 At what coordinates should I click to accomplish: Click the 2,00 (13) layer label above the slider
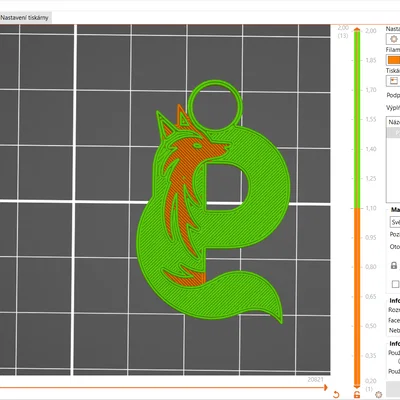tap(343, 31)
